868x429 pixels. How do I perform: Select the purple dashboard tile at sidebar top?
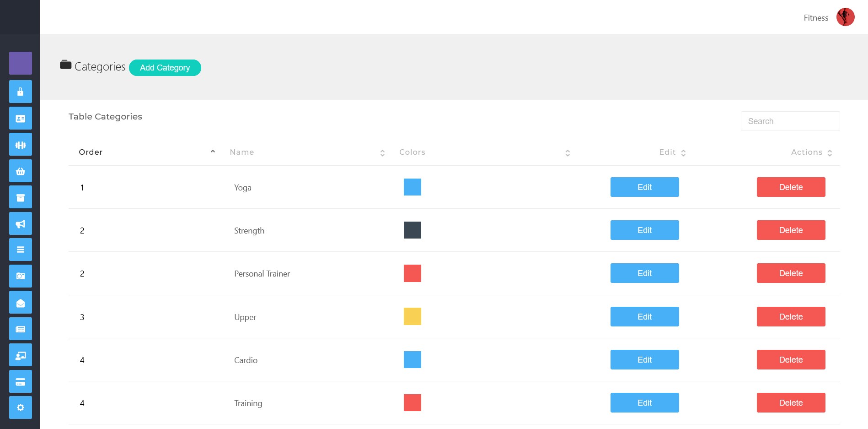(x=20, y=63)
